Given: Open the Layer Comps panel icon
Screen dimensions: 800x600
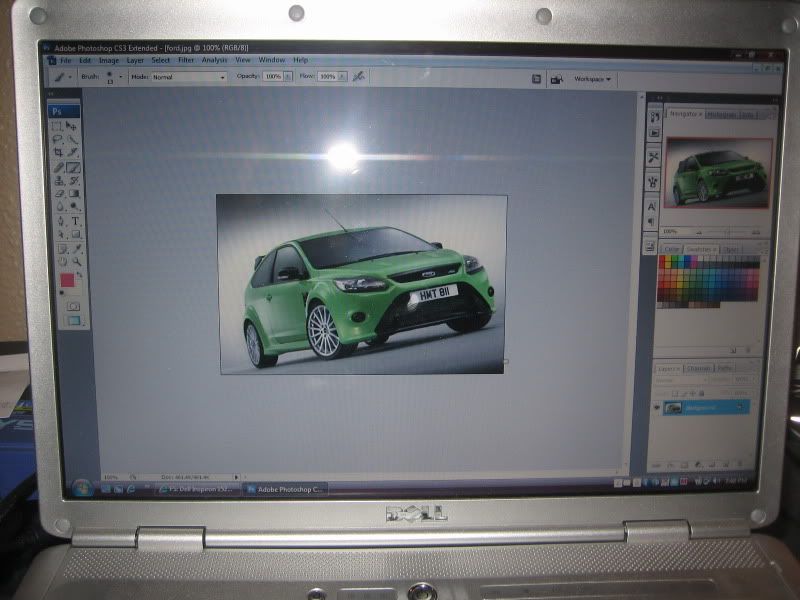Looking at the screenshot, I should coord(650,247).
